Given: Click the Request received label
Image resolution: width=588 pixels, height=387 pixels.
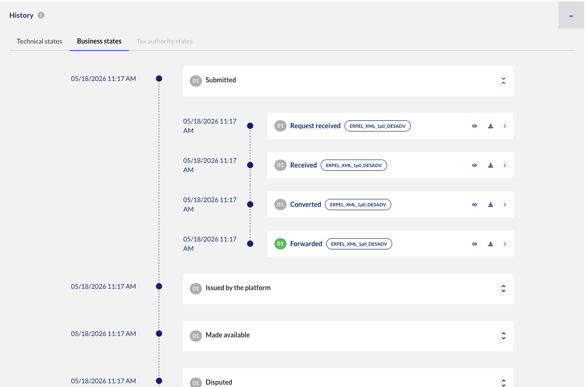Looking at the screenshot, I should pyautogui.click(x=316, y=126).
